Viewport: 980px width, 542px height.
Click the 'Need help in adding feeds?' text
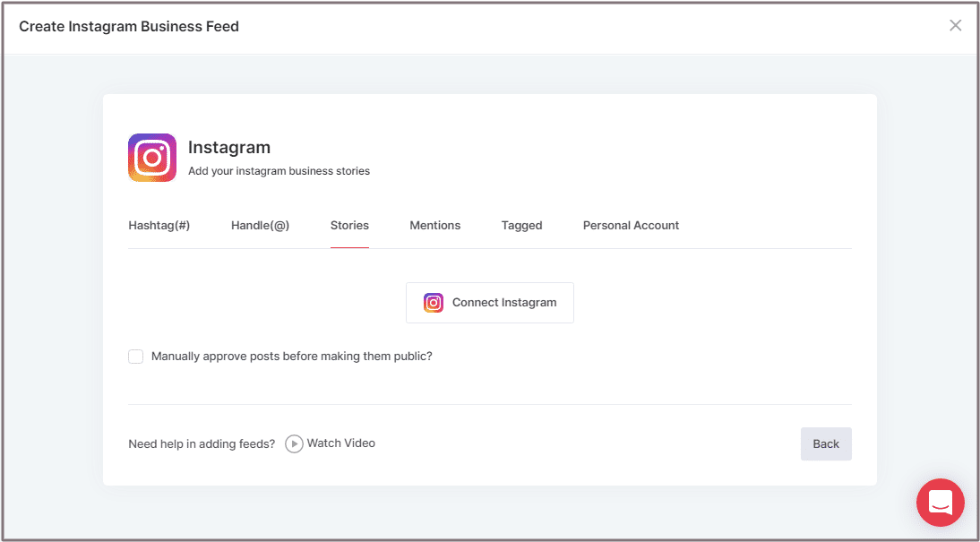202,443
